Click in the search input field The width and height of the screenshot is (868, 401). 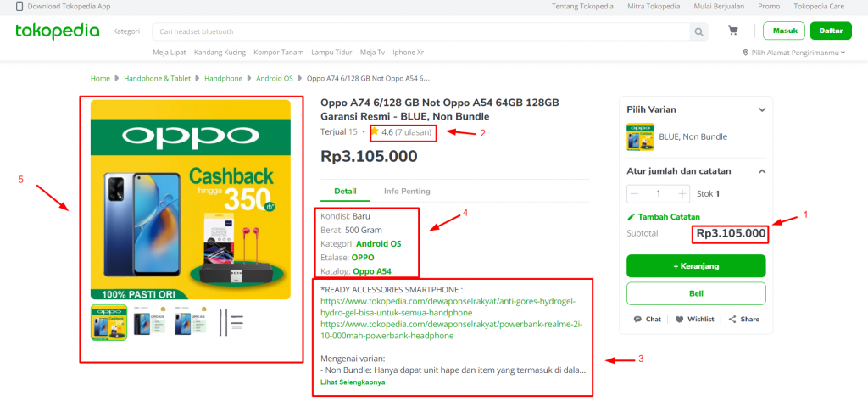[420, 31]
